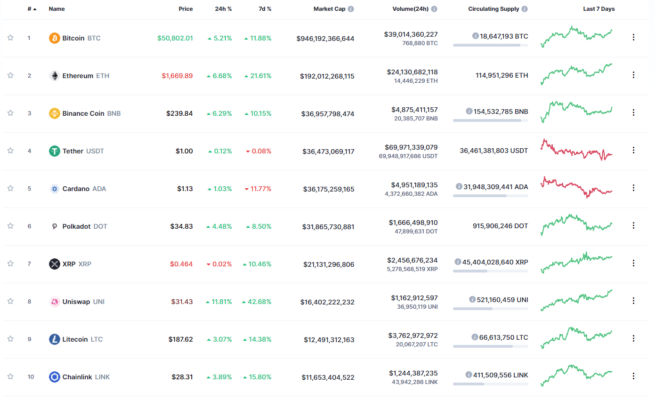The height and width of the screenshot is (400, 655).
Task: Click the Litecoin coin logo icon
Action: (54, 339)
